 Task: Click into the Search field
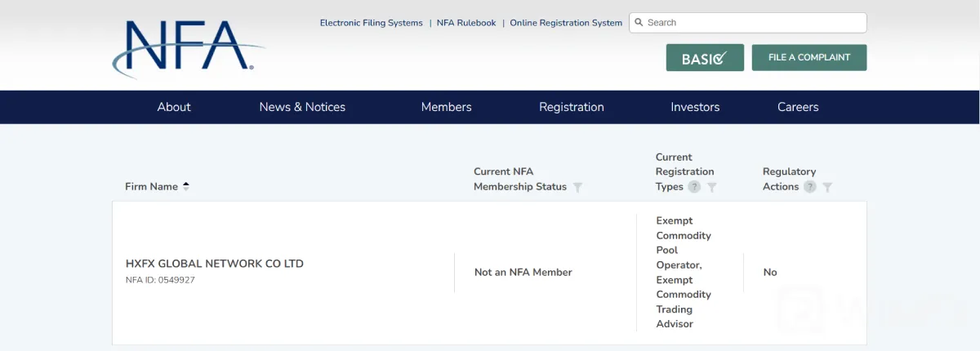[x=748, y=23]
